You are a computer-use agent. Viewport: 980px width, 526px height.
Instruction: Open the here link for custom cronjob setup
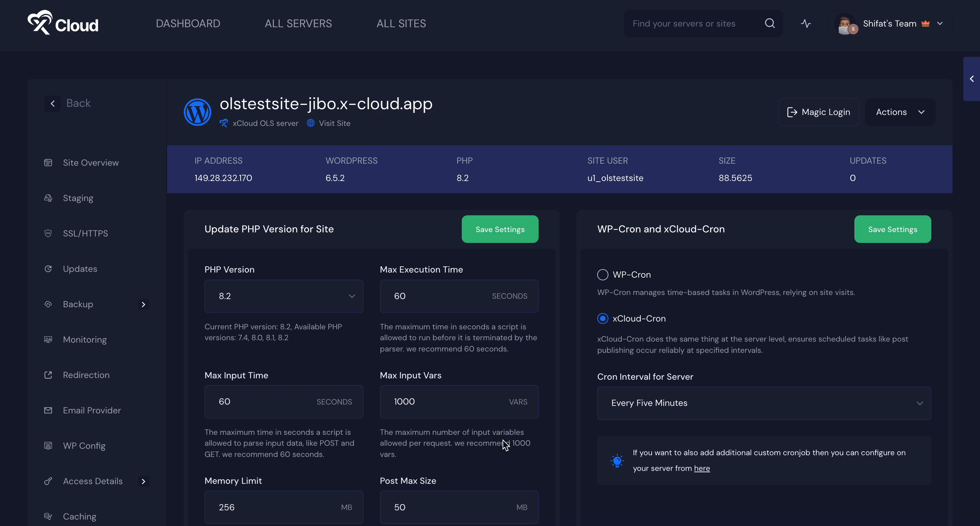702,468
